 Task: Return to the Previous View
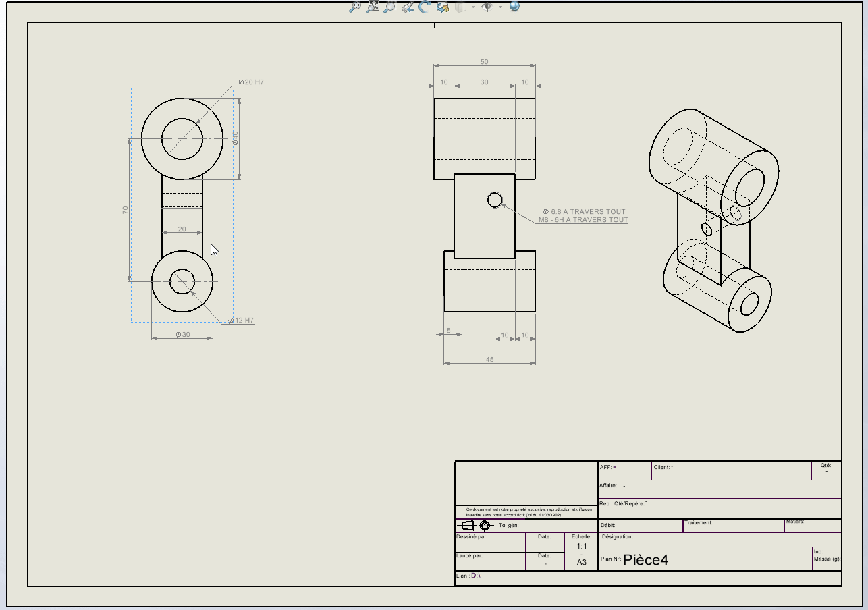click(408, 7)
